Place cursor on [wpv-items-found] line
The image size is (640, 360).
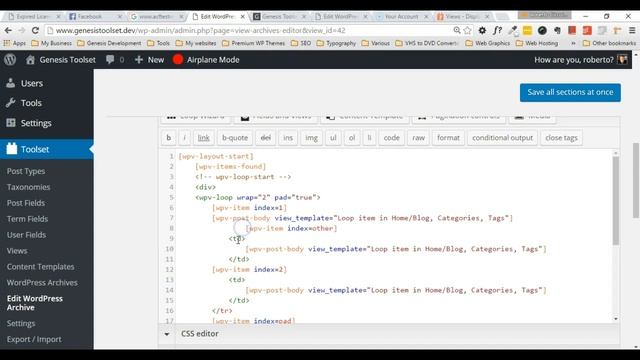coord(231,167)
